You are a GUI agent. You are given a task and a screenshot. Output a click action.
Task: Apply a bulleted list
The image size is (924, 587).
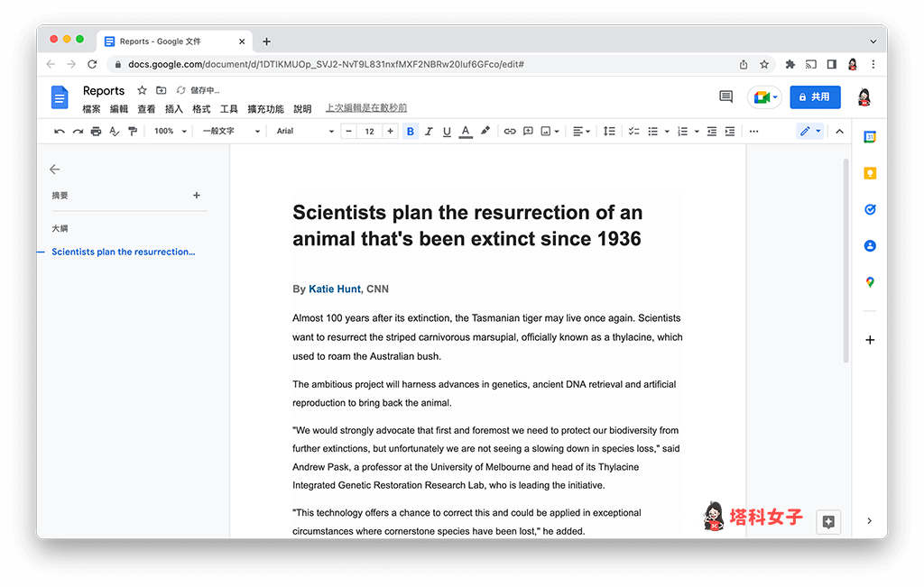653,132
